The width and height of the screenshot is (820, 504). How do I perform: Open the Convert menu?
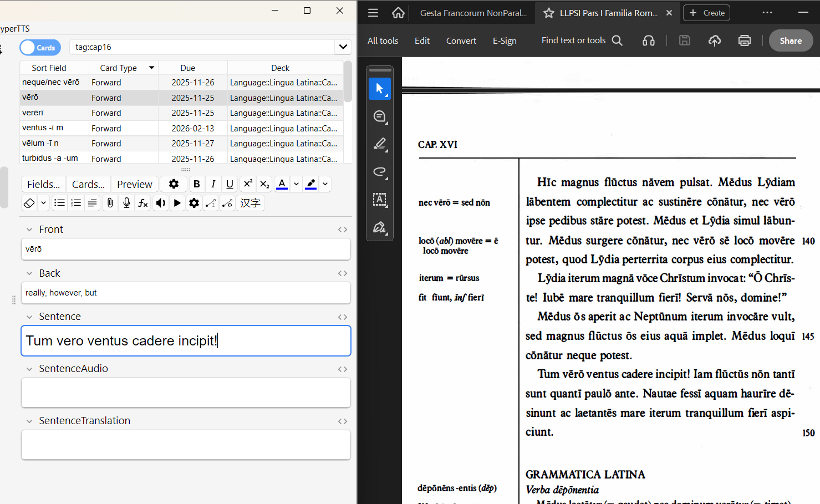tap(461, 40)
